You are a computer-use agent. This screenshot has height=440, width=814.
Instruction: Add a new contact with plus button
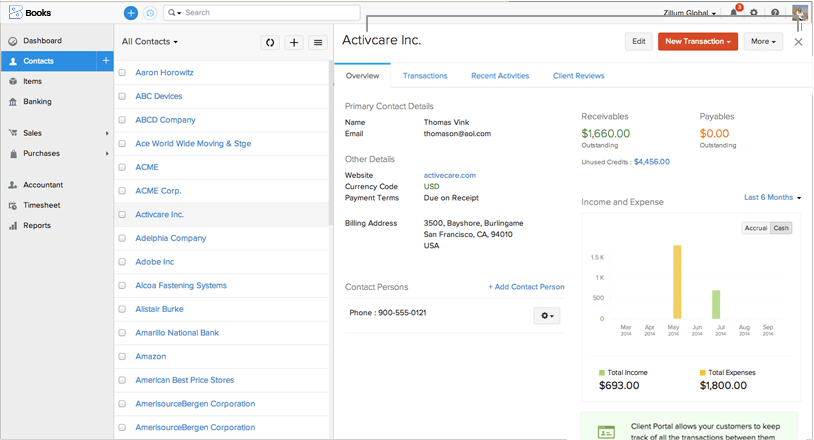(294, 42)
